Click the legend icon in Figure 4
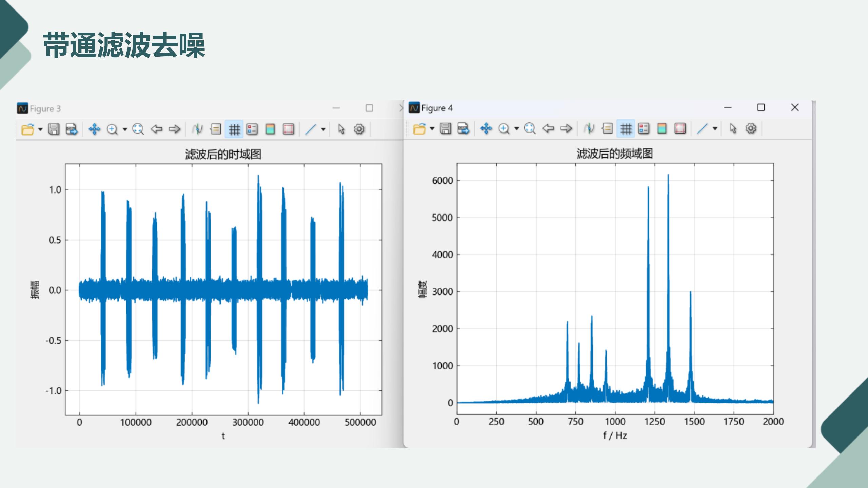868x488 pixels. pos(644,128)
